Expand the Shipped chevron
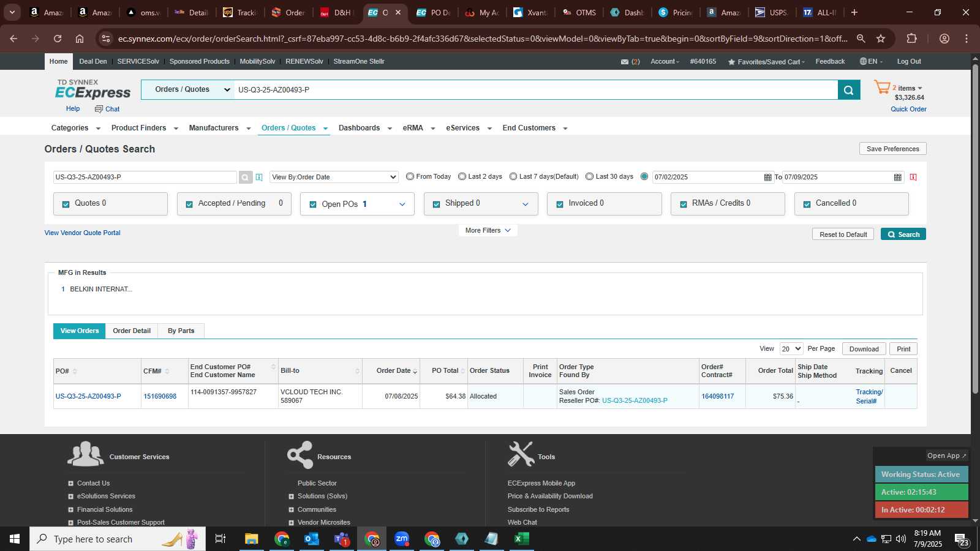 tap(526, 204)
